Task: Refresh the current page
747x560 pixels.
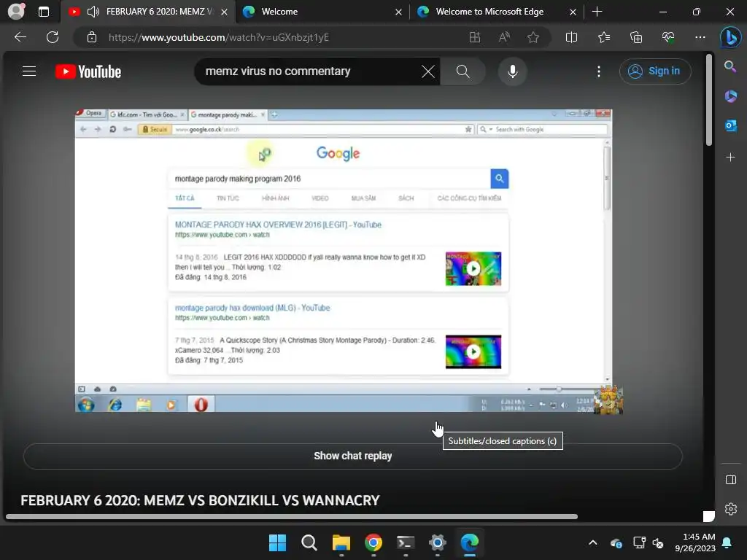Action: click(53, 37)
